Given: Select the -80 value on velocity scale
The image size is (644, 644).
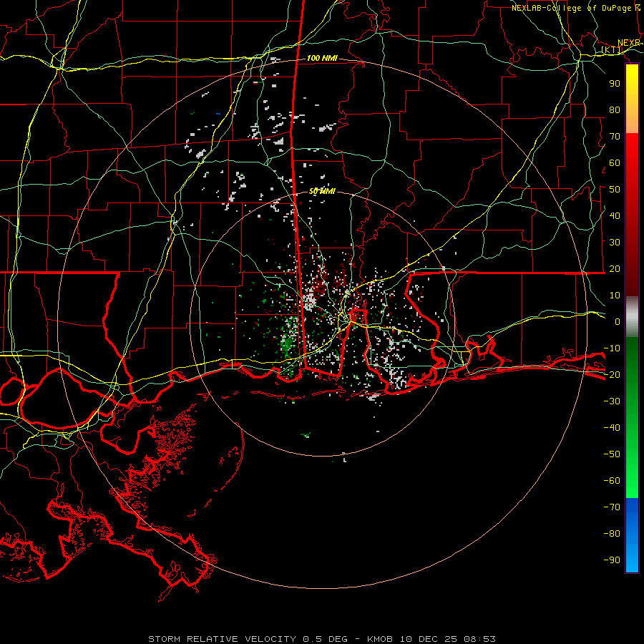Looking at the screenshot, I should [612, 534].
